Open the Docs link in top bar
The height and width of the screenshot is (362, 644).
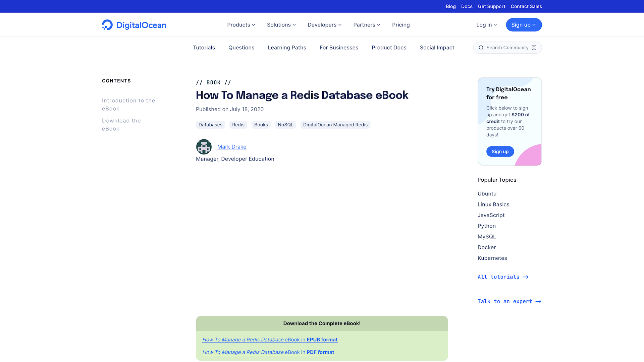pyautogui.click(x=467, y=6)
